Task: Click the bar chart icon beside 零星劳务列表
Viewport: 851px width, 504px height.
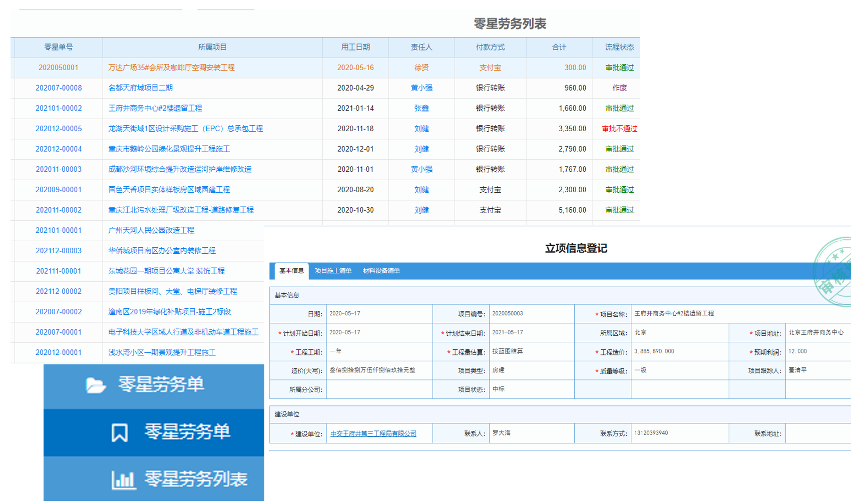Action: click(x=123, y=479)
